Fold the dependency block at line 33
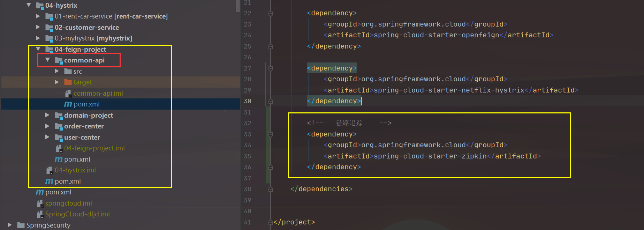Viewport: 644px width, 230px height. click(x=271, y=134)
